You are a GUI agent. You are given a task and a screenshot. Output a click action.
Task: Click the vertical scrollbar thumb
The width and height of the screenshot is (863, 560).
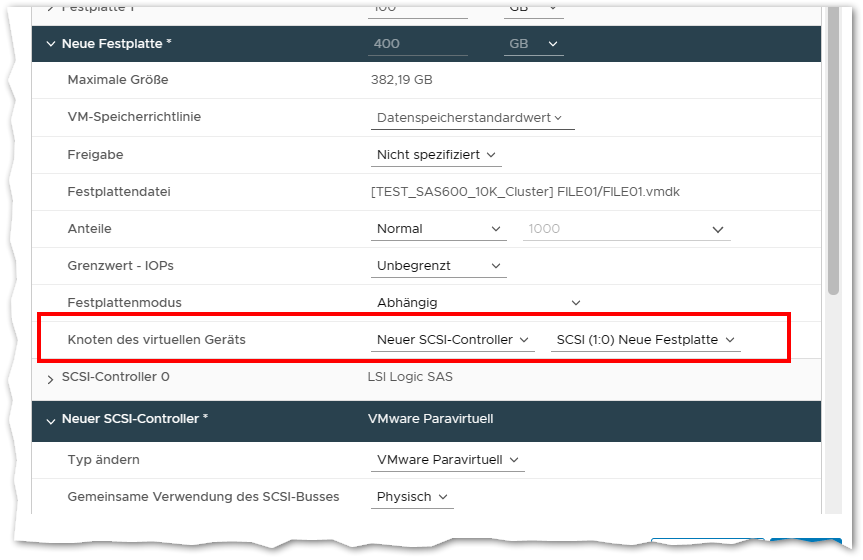pyautogui.click(x=833, y=150)
